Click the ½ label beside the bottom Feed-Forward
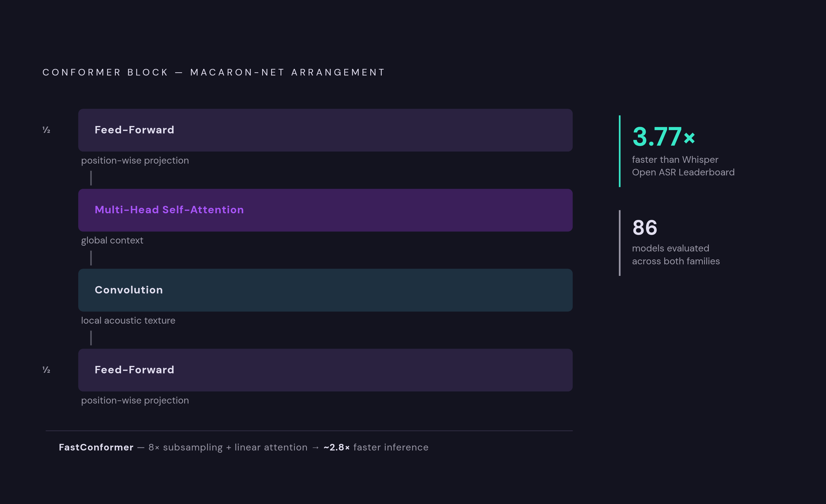826x504 pixels. 46,370
